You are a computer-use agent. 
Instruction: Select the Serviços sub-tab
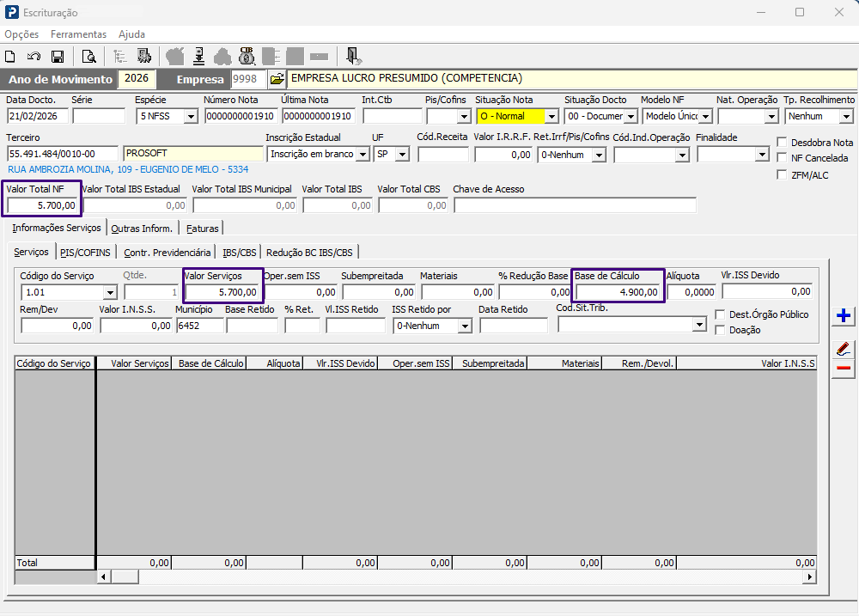(x=31, y=252)
